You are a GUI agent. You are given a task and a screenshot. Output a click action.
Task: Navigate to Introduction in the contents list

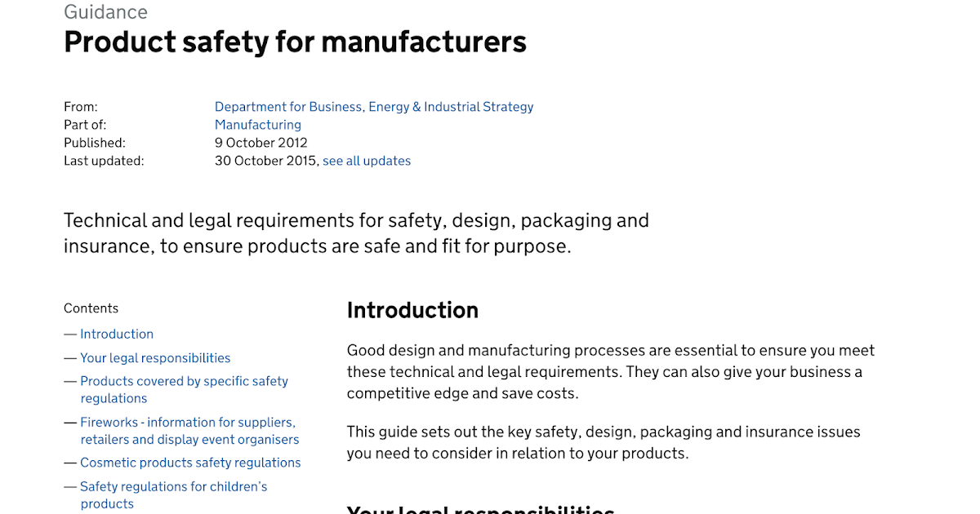tap(117, 334)
